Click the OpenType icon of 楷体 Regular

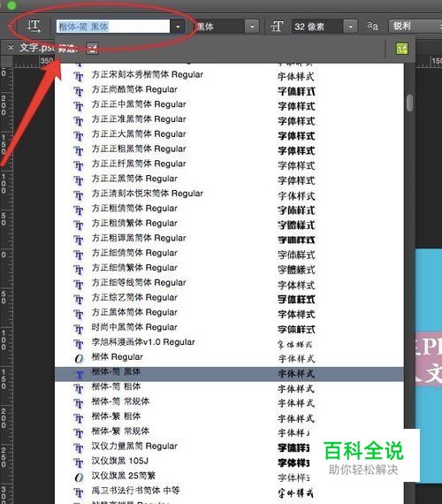click(79, 358)
